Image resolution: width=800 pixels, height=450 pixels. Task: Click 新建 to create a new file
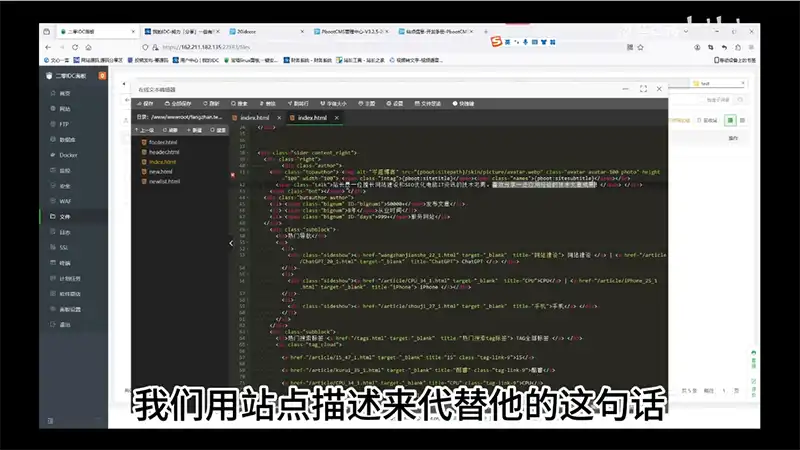[195, 129]
